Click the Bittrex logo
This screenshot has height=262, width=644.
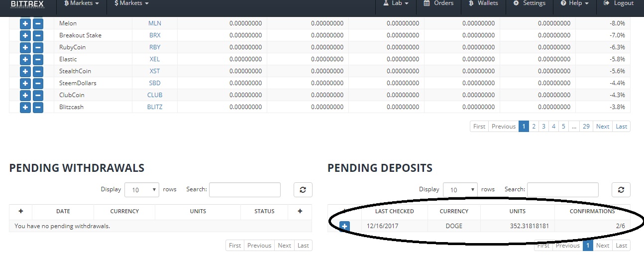27,3
